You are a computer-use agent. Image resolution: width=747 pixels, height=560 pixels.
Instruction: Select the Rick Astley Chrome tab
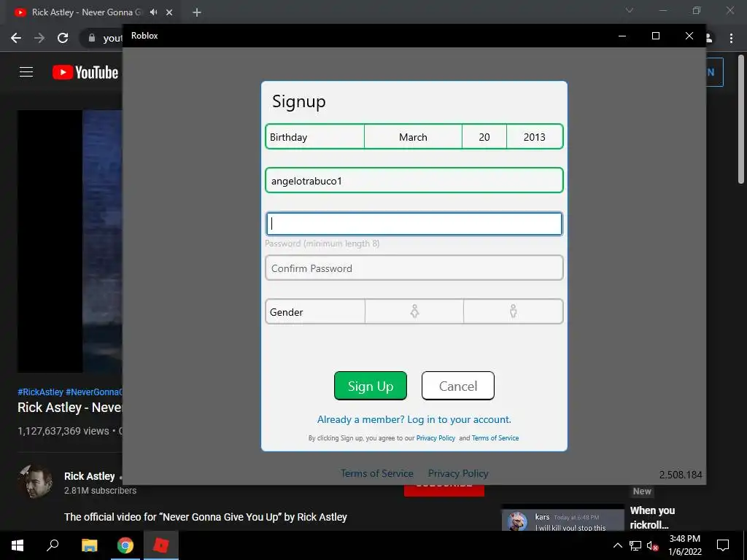[86, 12]
